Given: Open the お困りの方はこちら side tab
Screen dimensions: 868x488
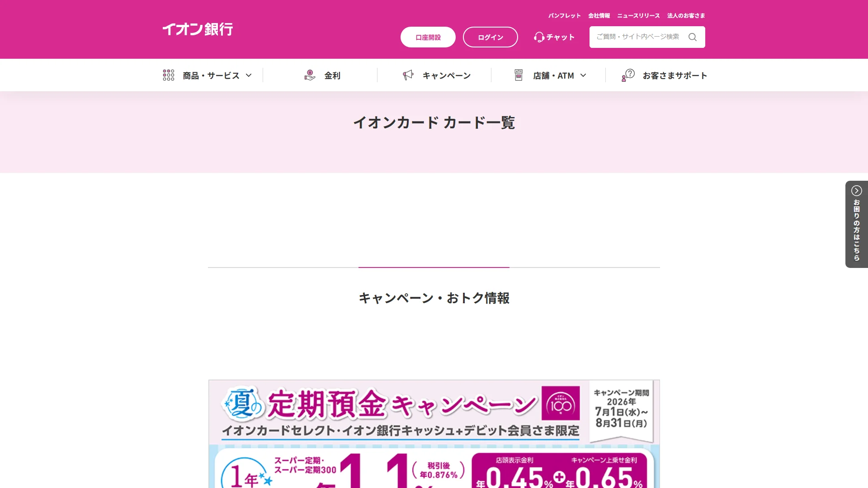Looking at the screenshot, I should 857,224.
